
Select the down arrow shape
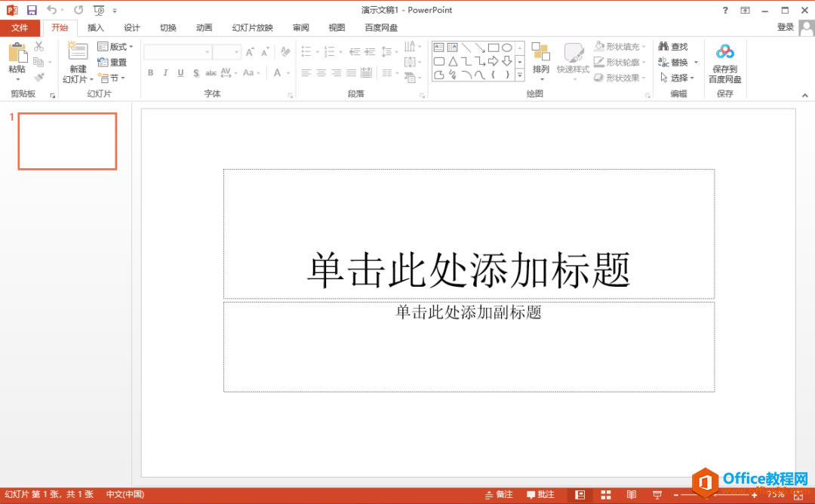click(507, 61)
